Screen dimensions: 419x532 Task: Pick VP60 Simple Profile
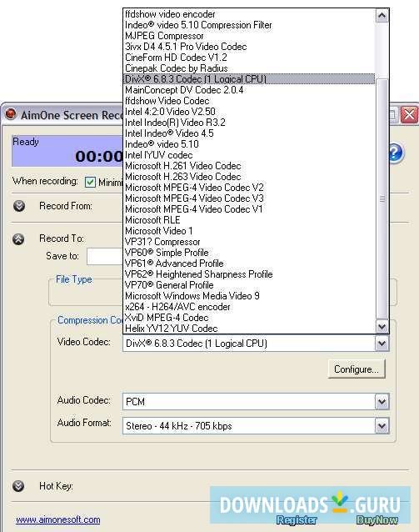[x=249, y=253]
